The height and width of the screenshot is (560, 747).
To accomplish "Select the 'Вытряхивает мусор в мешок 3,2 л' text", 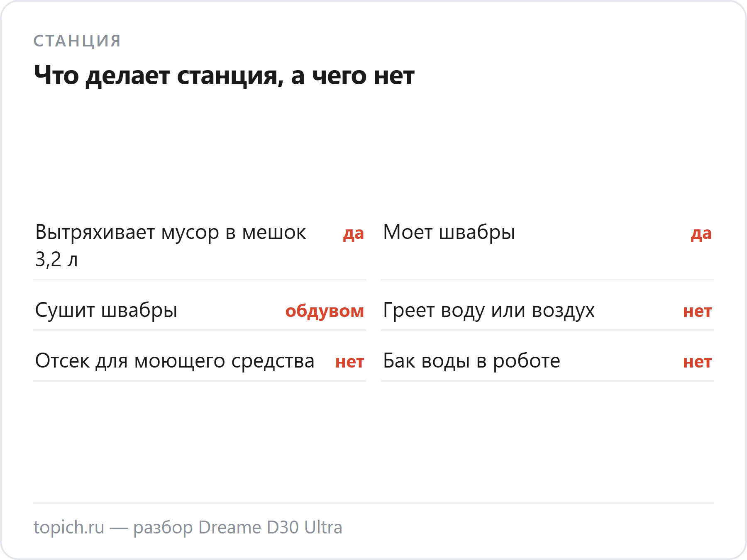I will coord(171,246).
